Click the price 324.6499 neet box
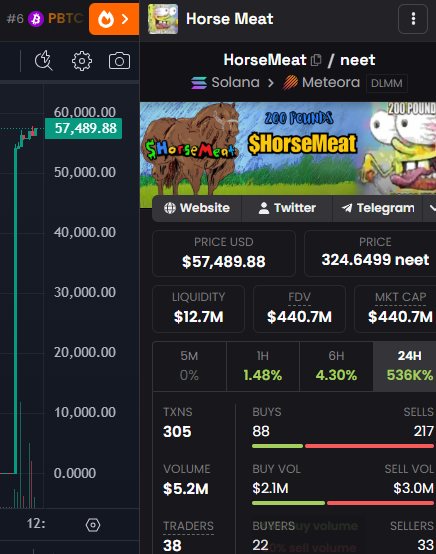The height and width of the screenshot is (554, 436). [370, 253]
